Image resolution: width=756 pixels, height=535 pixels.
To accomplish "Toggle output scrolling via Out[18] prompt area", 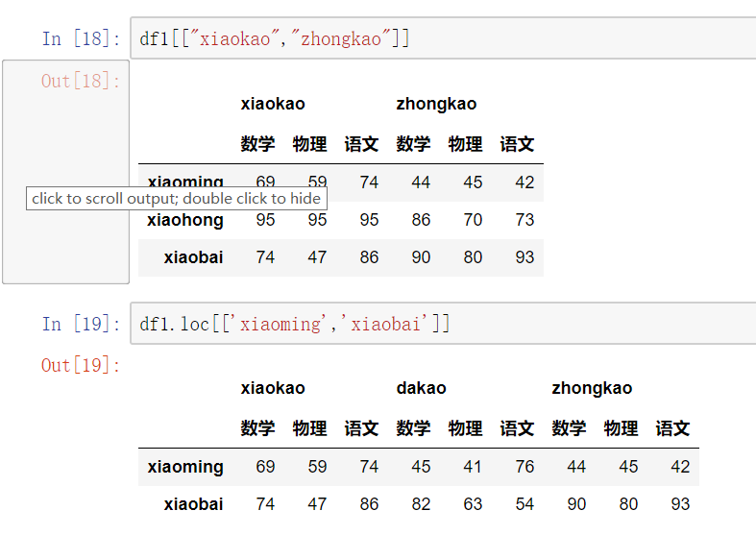I will tap(66, 172).
